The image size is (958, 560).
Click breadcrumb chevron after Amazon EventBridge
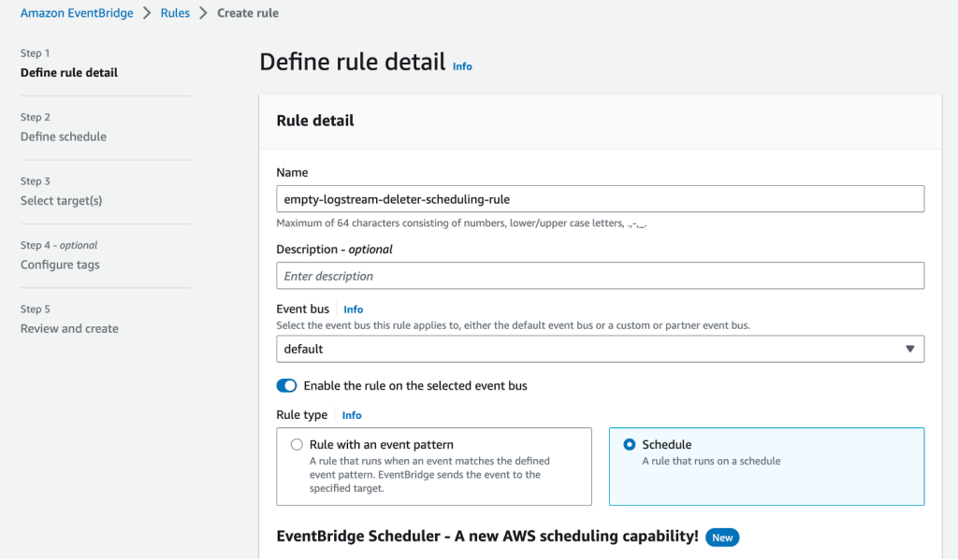pos(147,13)
